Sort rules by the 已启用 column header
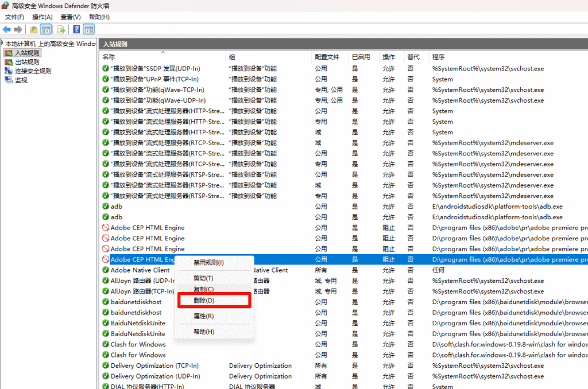Image resolution: width=588 pixels, height=389 pixels. point(361,57)
